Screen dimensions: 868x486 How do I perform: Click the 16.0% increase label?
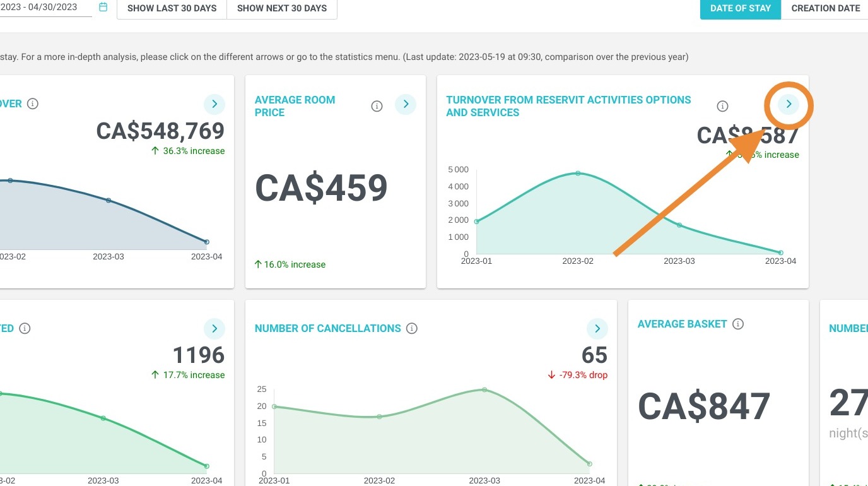pyautogui.click(x=290, y=264)
